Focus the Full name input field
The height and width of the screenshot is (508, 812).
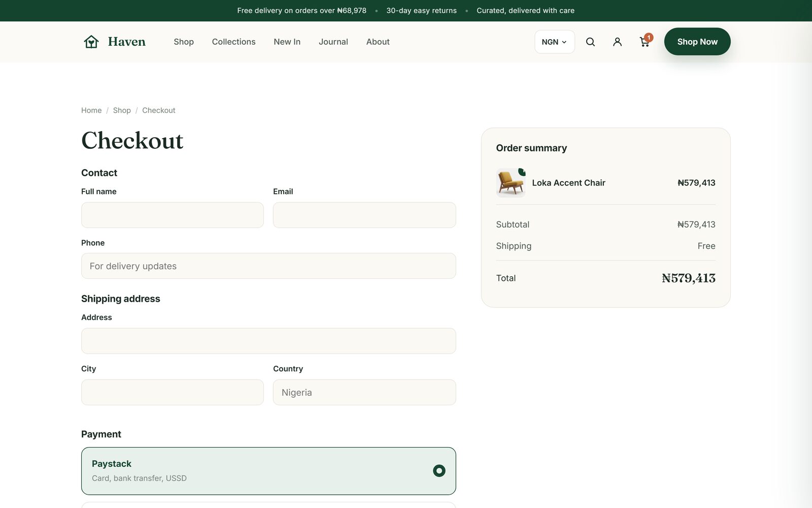pyautogui.click(x=173, y=215)
